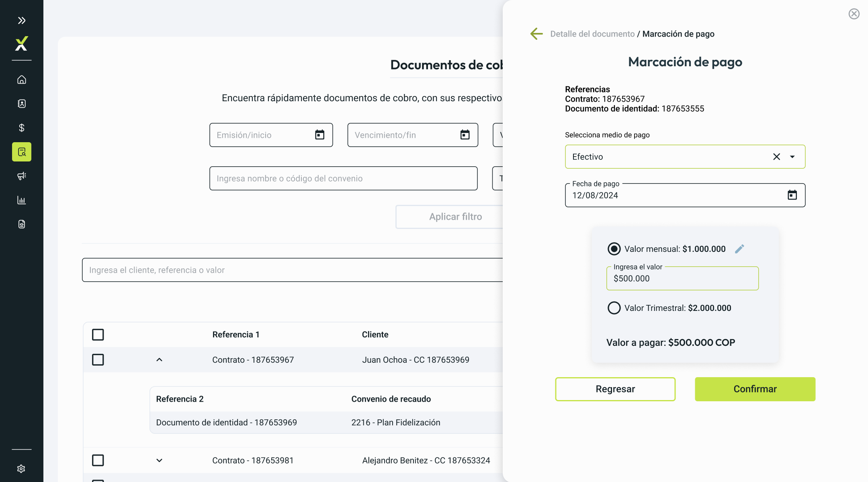The image size is (868, 482).
Task: Open settings gear in sidebar
Action: 21,469
